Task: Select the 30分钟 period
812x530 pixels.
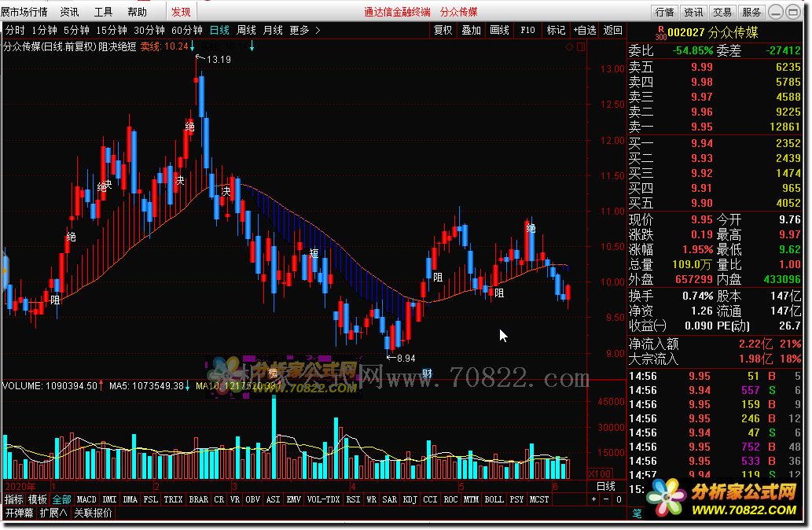Action: point(149,31)
